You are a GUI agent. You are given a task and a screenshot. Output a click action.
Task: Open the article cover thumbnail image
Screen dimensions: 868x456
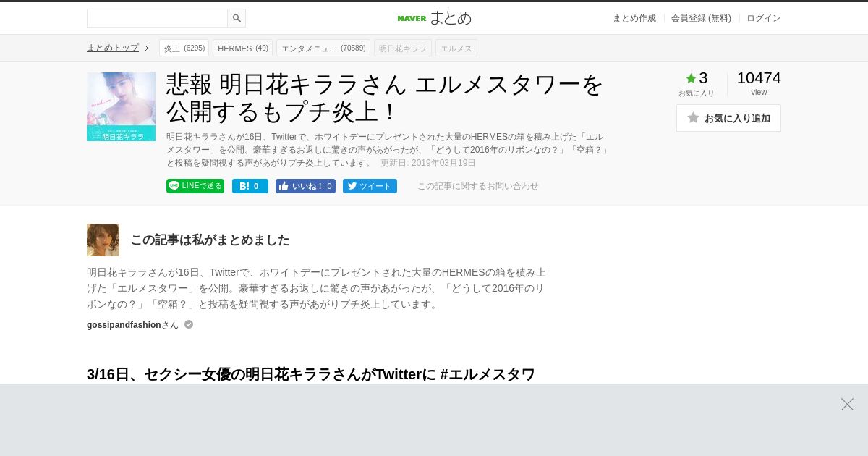pos(121,106)
